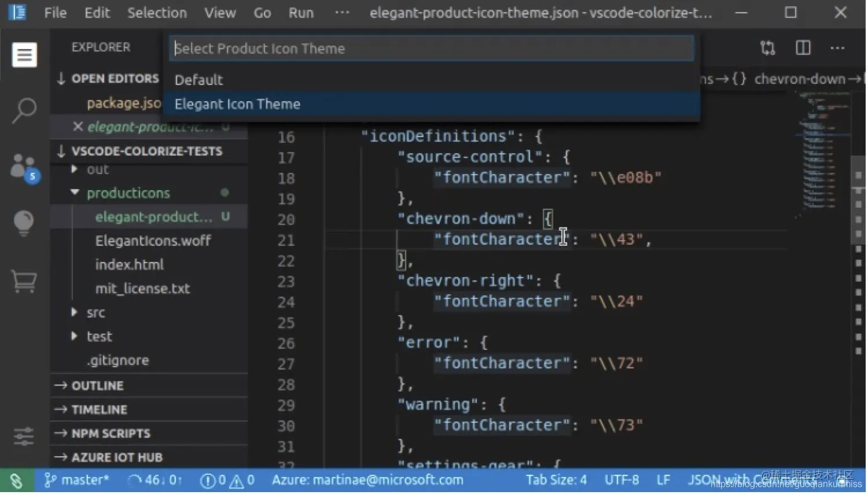Click the VS Code app logo icon
Screen dimensions: 868x495
[17, 12]
